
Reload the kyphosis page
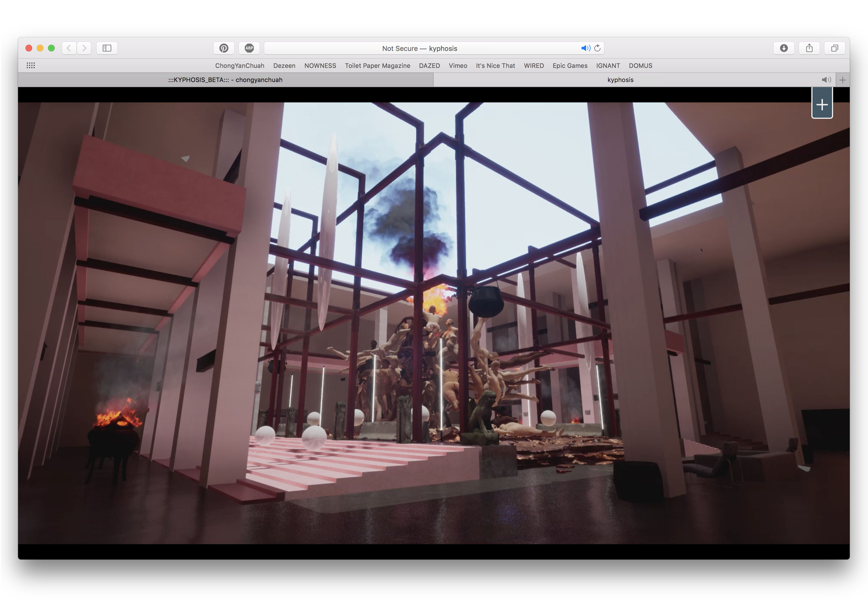[x=597, y=48]
